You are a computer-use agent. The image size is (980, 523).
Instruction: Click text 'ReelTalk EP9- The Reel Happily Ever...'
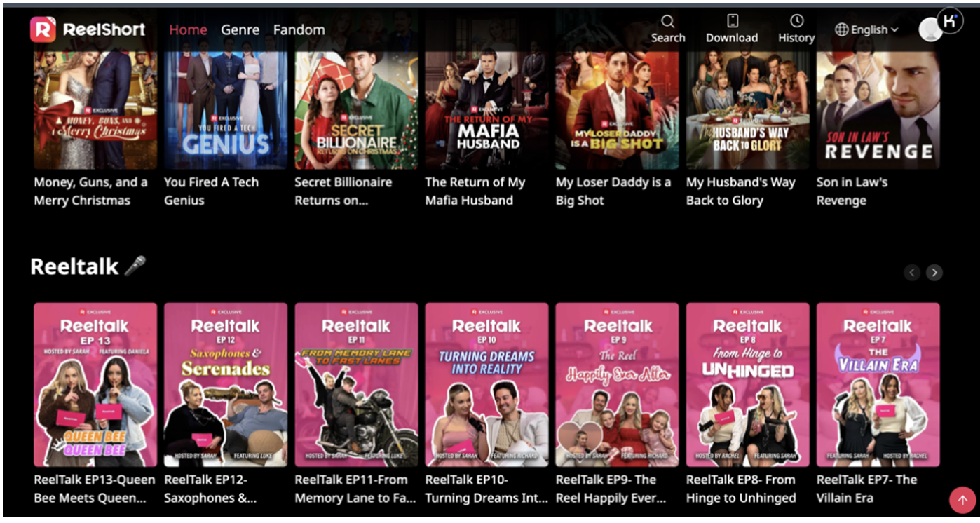(611, 489)
